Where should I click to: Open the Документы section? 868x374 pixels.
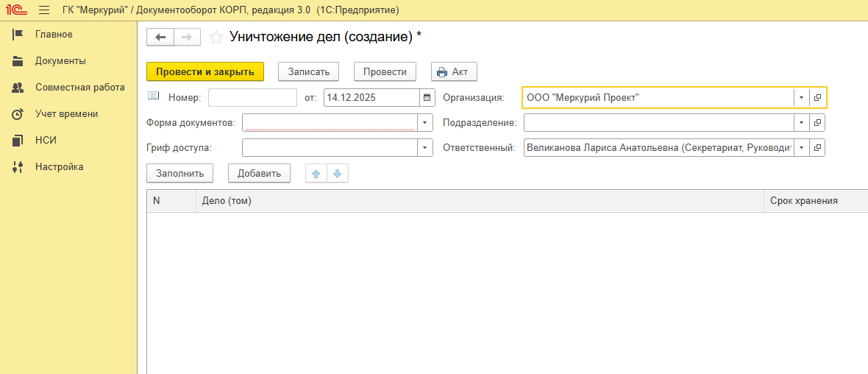(60, 61)
